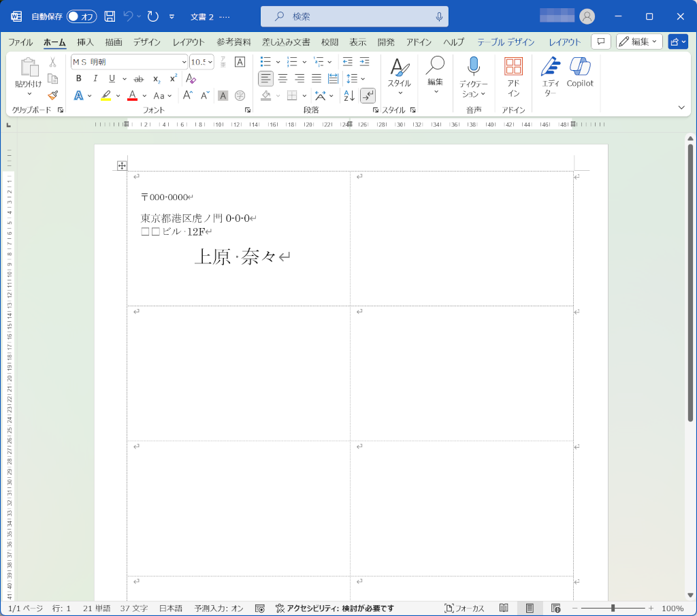Click in the search box
This screenshot has height=616, width=697.
[x=354, y=16]
